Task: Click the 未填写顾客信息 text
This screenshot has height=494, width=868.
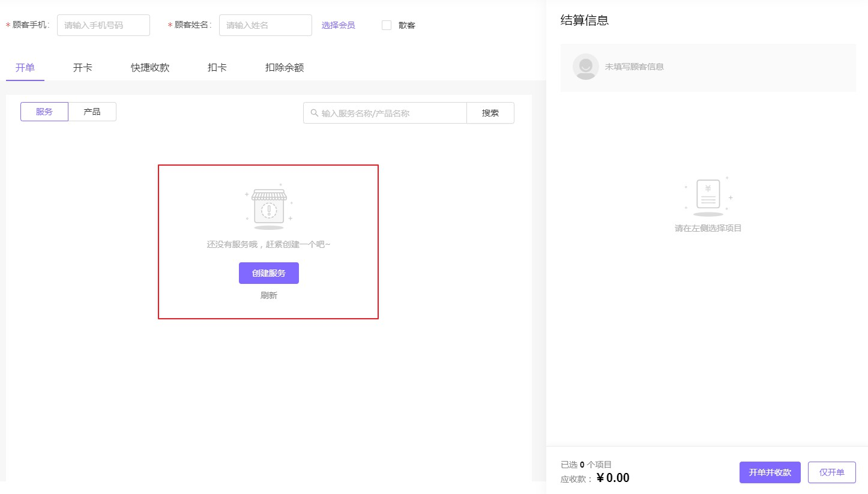Action: pos(634,67)
